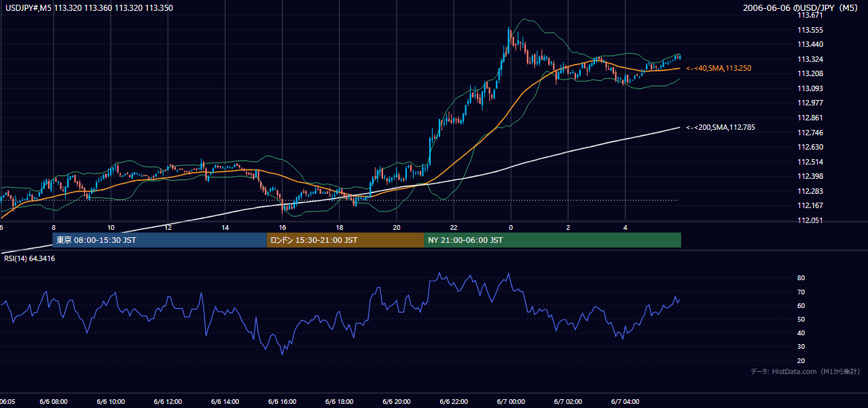This screenshot has height=408, width=868.
Task: Click hour tick 10 under the price chart
Action: pos(110,227)
